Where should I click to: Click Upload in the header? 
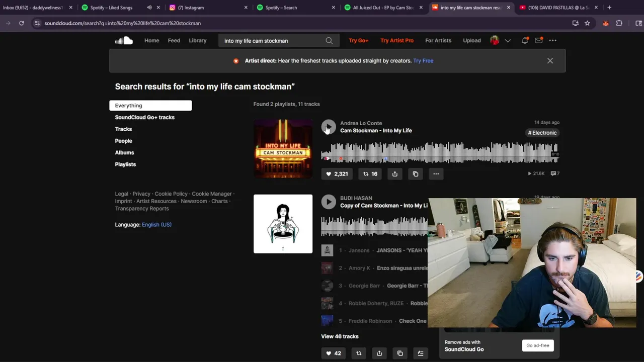click(x=472, y=41)
